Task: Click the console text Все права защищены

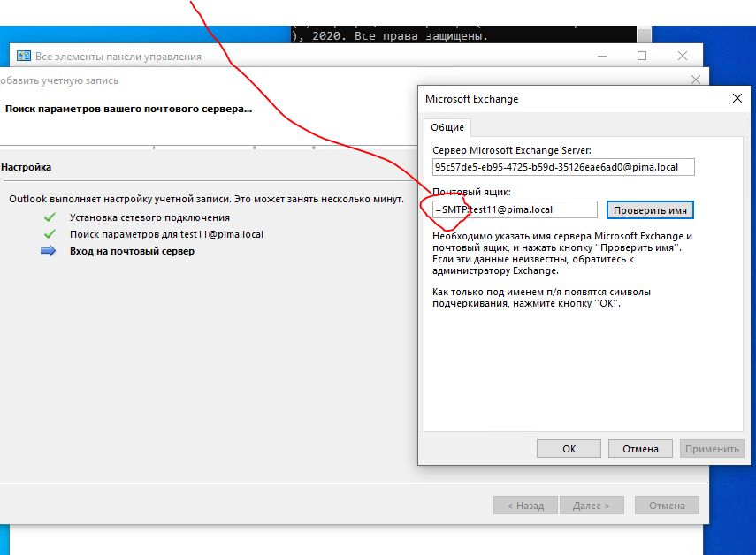Action: (421, 35)
